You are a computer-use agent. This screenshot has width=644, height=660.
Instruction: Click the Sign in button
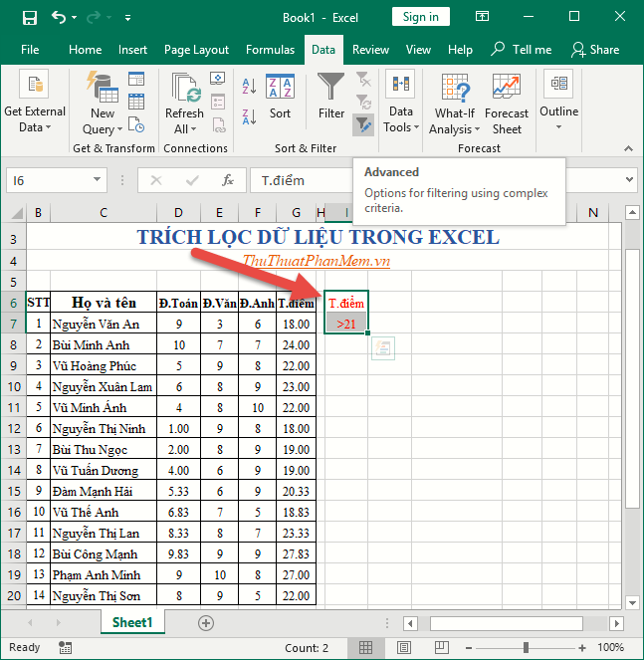(420, 16)
